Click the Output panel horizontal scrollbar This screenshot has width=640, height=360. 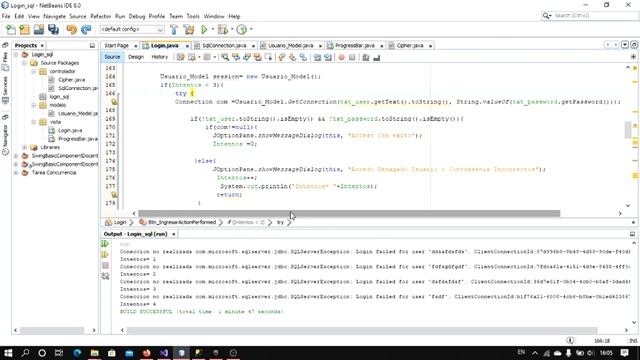(362, 330)
